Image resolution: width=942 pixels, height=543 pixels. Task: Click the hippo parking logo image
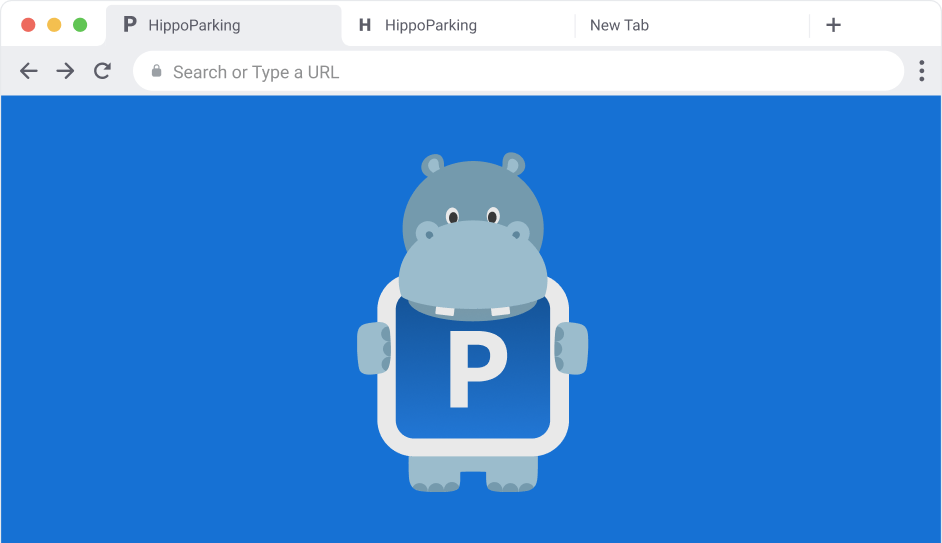click(473, 323)
